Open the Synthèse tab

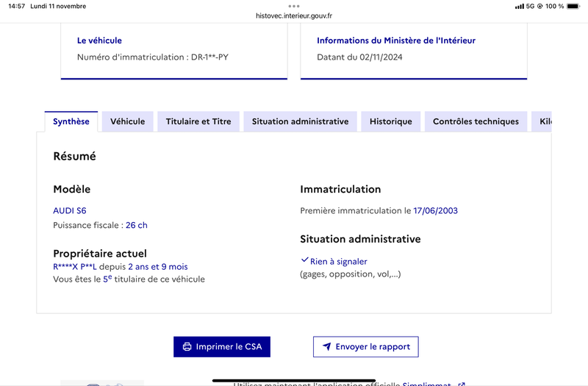pos(71,121)
